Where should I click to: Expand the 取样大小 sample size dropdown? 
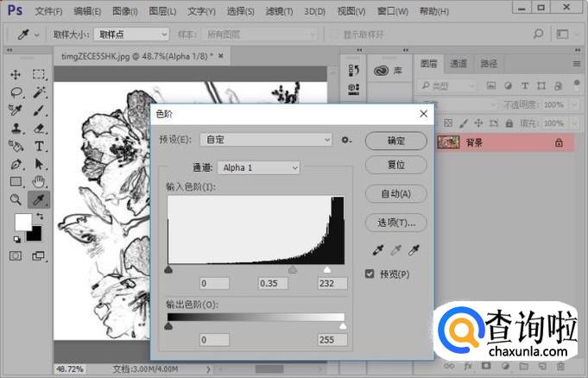tap(131, 35)
